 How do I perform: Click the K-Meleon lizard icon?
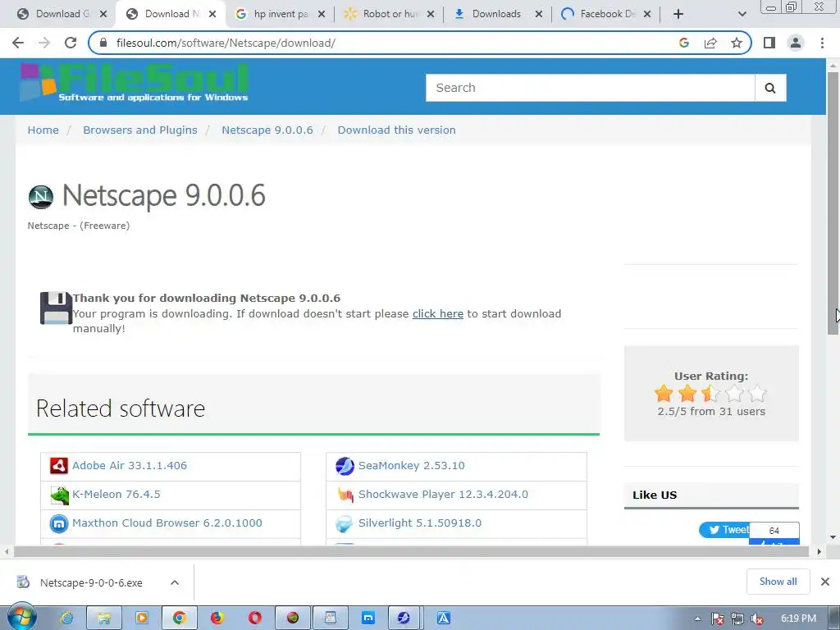[59, 495]
